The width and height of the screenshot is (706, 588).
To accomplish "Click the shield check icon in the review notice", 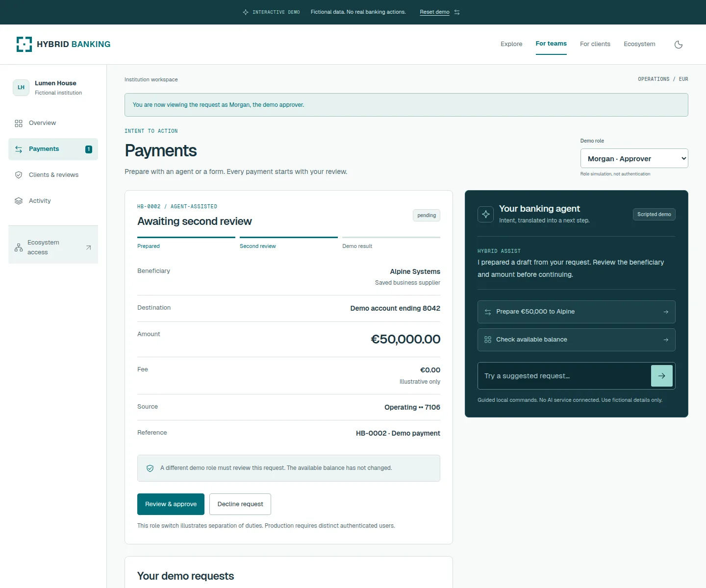I will (x=150, y=468).
